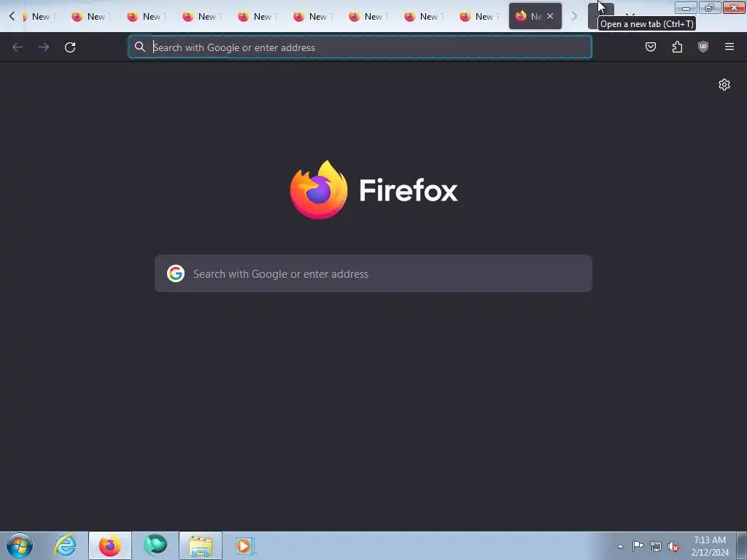This screenshot has height=560, width=747.
Task: Click the magnifier icon in address bar
Action: tap(139, 47)
